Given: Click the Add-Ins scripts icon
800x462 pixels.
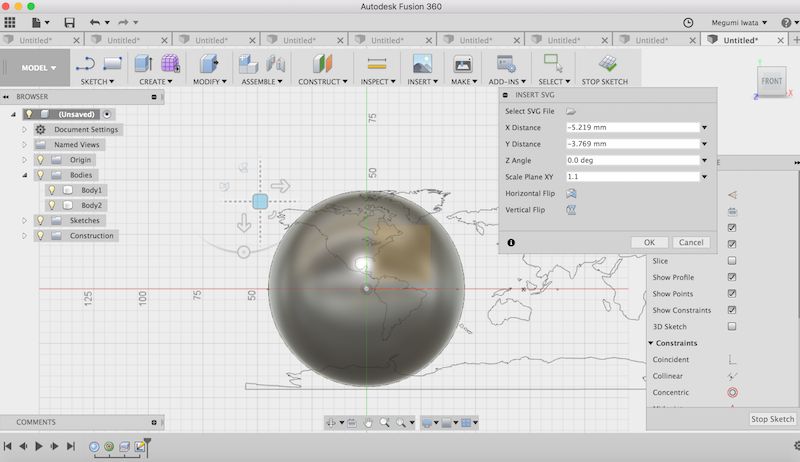Looking at the screenshot, I should pyautogui.click(x=506, y=64).
